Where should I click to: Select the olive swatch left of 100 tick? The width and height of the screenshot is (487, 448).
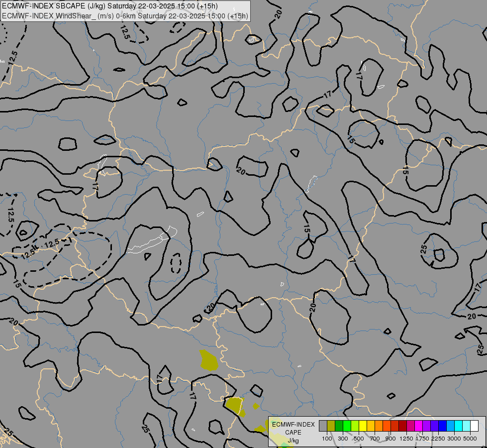(x=331, y=426)
